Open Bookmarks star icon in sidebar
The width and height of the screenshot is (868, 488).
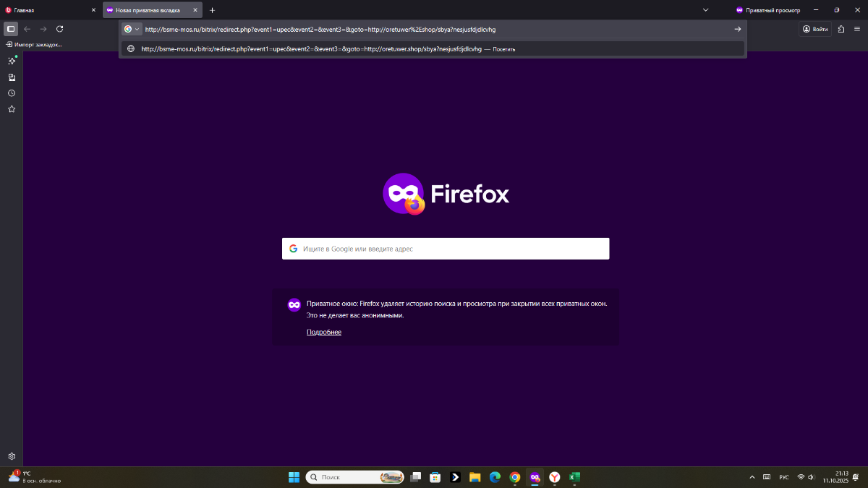click(x=12, y=109)
